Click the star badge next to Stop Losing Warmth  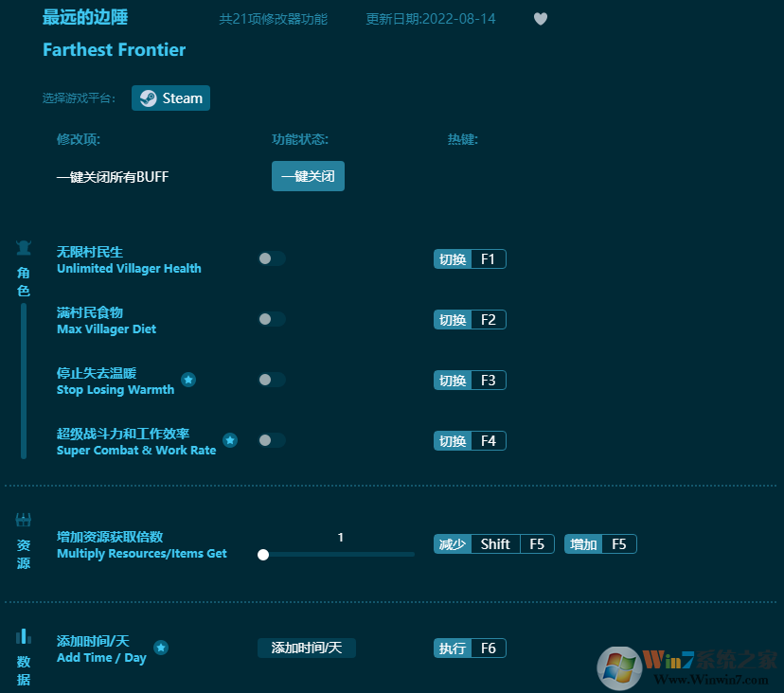coord(188,379)
